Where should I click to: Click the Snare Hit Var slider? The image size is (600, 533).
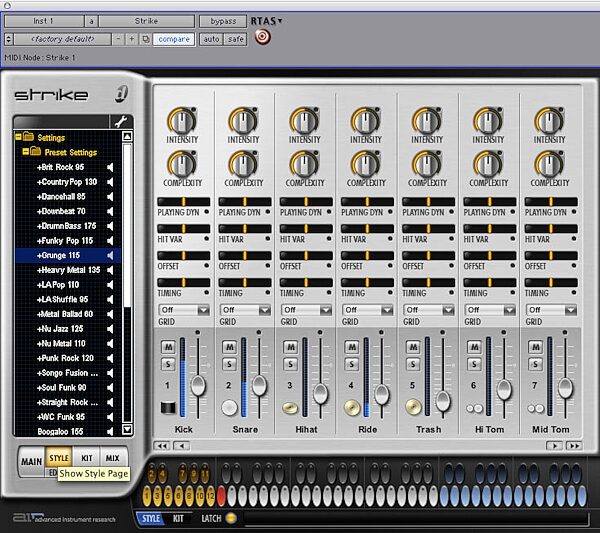tap(245, 229)
